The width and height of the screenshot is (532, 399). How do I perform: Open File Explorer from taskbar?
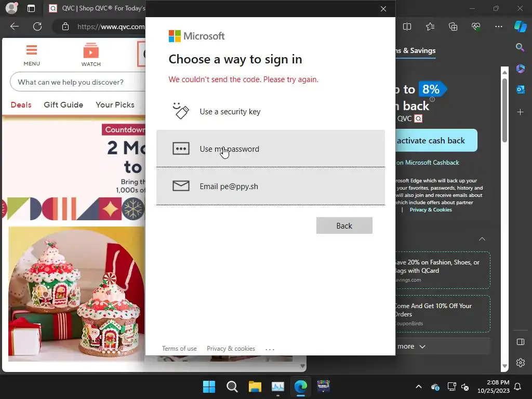click(255, 387)
